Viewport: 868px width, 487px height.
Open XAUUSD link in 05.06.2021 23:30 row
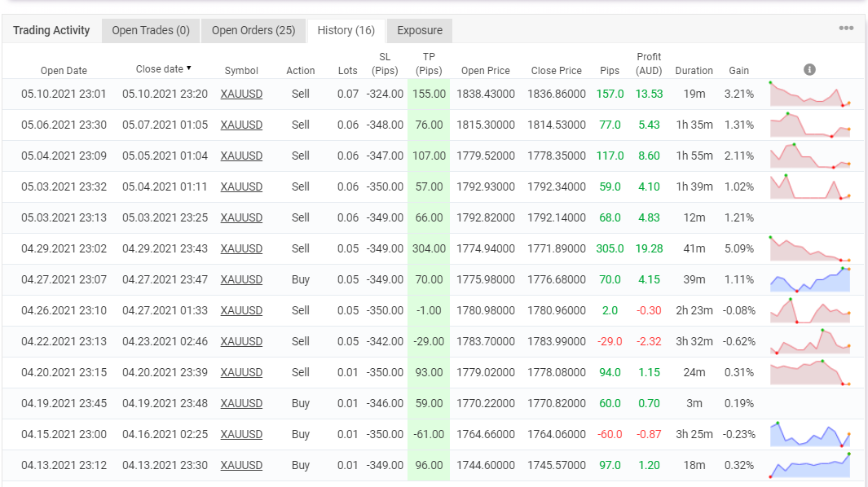tap(241, 125)
